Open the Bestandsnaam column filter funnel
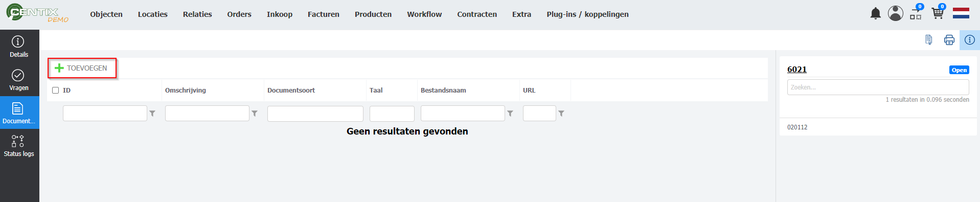 (x=510, y=114)
